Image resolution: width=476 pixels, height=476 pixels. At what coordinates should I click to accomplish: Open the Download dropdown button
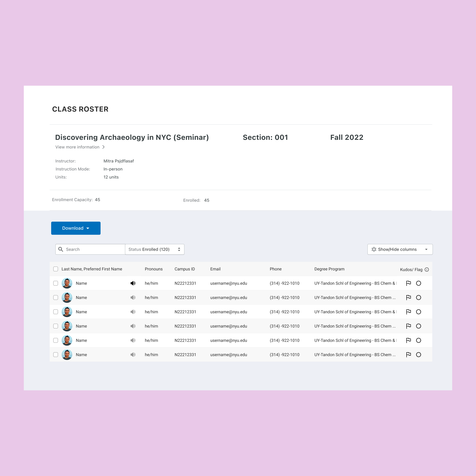(76, 228)
